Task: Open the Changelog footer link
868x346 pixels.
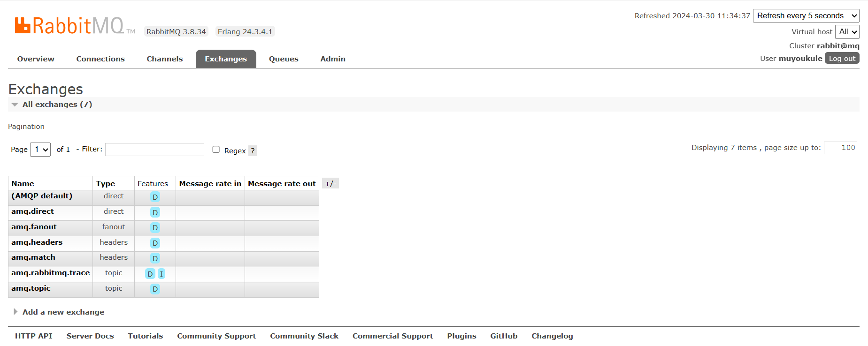Action: [552, 336]
